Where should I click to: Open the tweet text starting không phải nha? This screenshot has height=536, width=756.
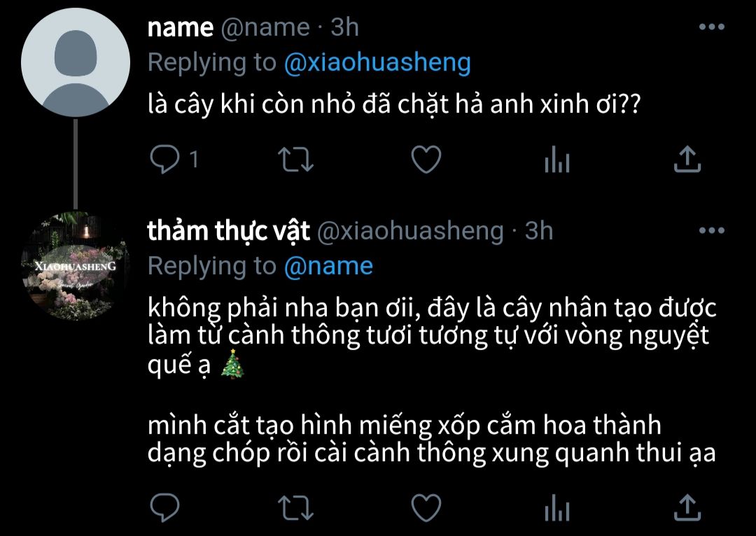431,381
